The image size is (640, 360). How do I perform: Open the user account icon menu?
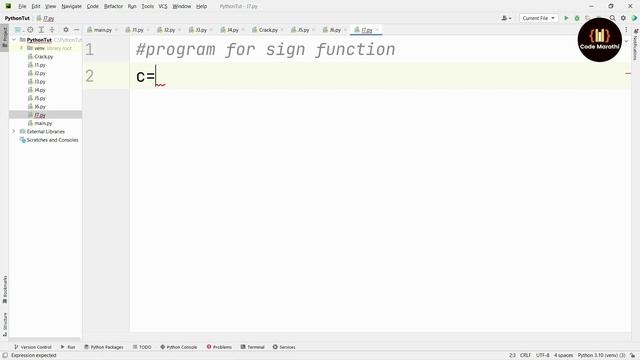506,18
